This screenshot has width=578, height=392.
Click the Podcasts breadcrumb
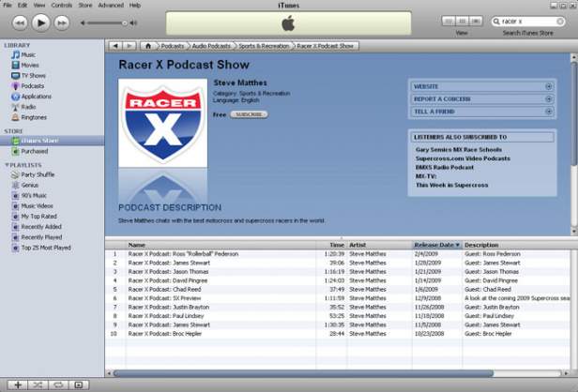[172, 46]
